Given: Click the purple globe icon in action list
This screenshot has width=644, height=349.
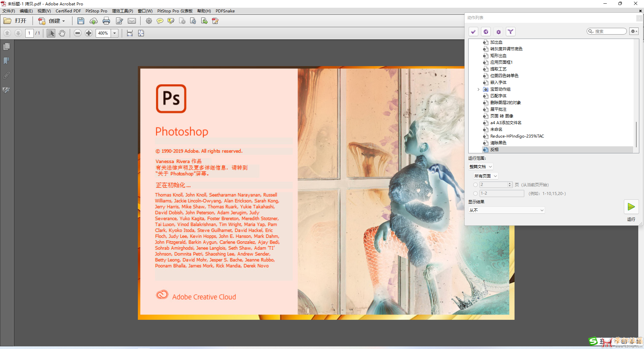Looking at the screenshot, I should pos(486,32).
